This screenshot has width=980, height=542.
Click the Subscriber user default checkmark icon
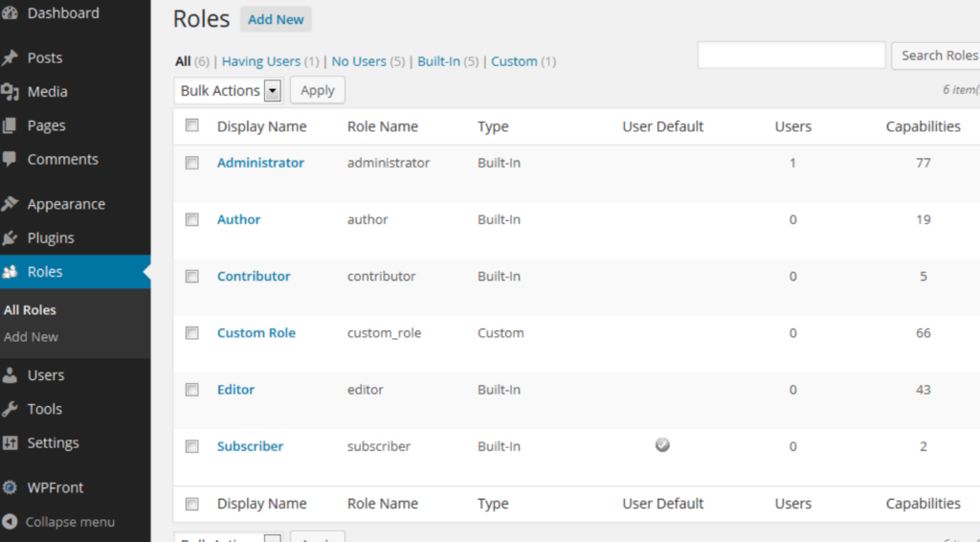tap(662, 444)
